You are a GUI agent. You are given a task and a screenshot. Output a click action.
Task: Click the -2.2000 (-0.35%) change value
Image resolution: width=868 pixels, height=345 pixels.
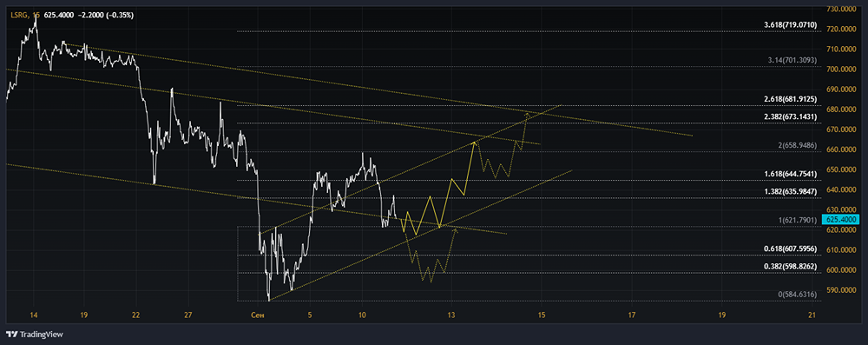[106, 16]
